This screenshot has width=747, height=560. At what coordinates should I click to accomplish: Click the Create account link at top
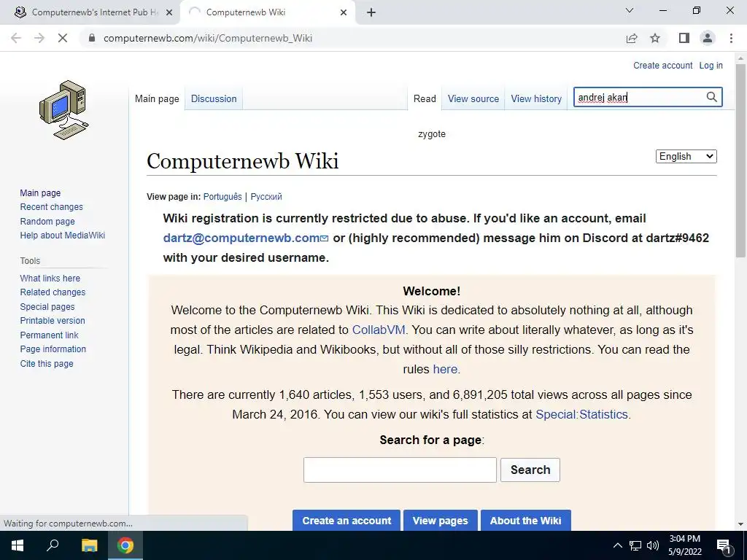(662, 65)
